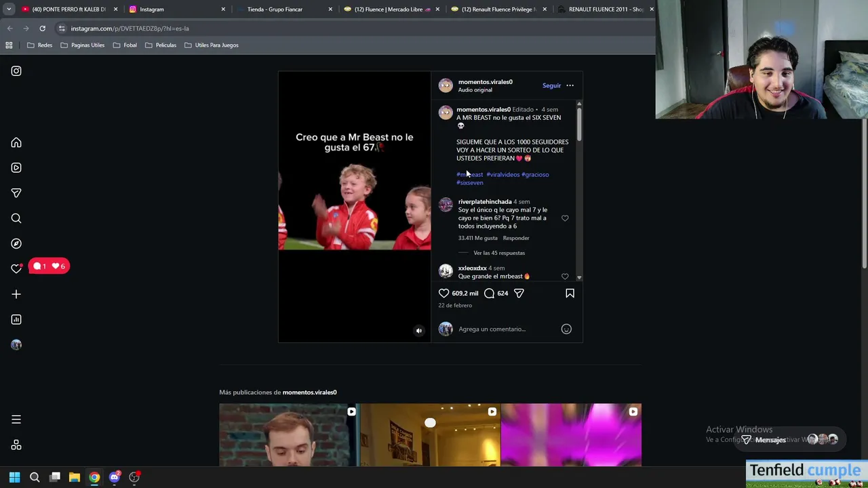The width and height of the screenshot is (868, 488).
Task: Unmute the reel audio speaker icon
Action: click(x=418, y=331)
